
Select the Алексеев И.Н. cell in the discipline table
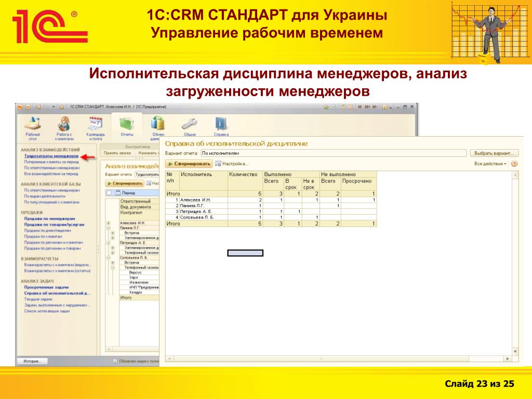pos(203,200)
